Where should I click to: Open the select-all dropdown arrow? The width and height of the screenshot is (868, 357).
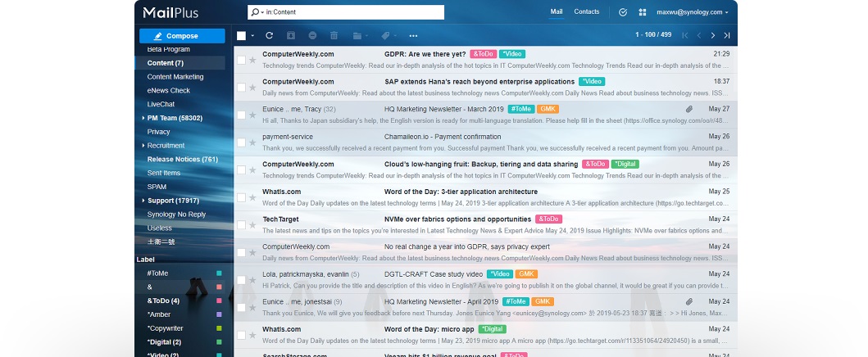pyautogui.click(x=253, y=35)
